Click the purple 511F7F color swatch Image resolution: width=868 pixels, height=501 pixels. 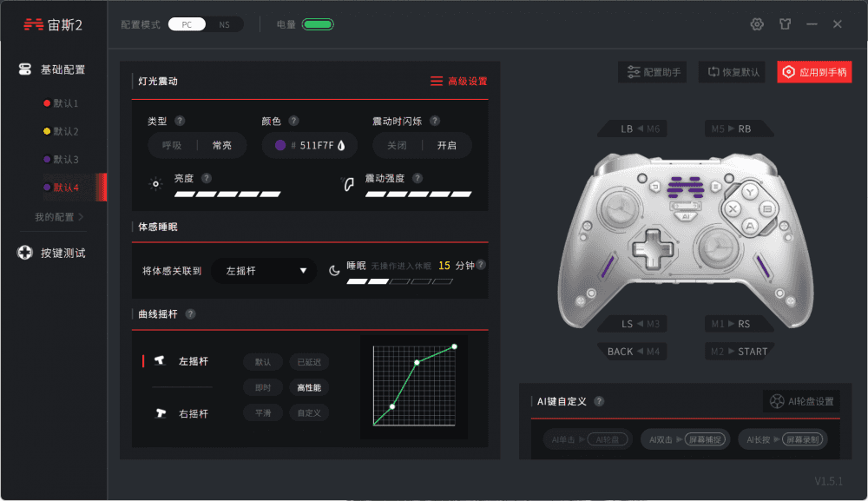(x=280, y=145)
